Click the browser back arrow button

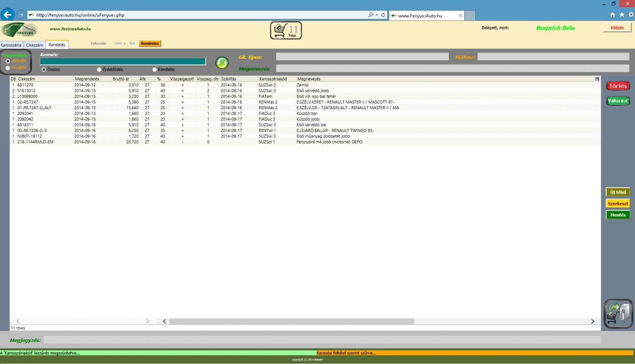(7, 15)
